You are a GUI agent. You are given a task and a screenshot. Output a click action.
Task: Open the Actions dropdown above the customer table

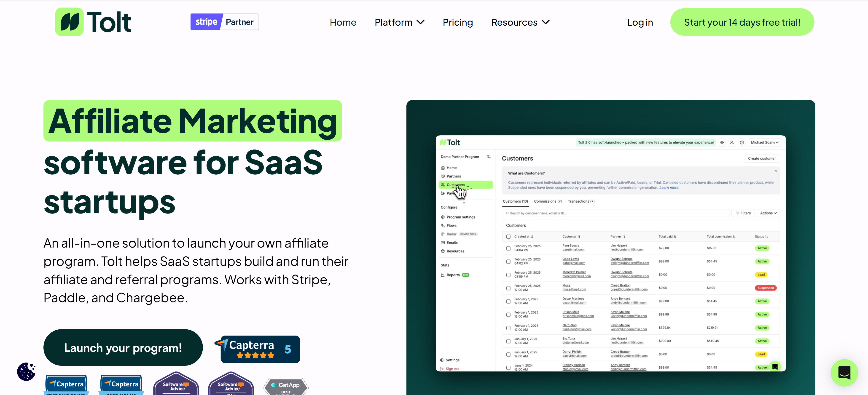coord(768,213)
